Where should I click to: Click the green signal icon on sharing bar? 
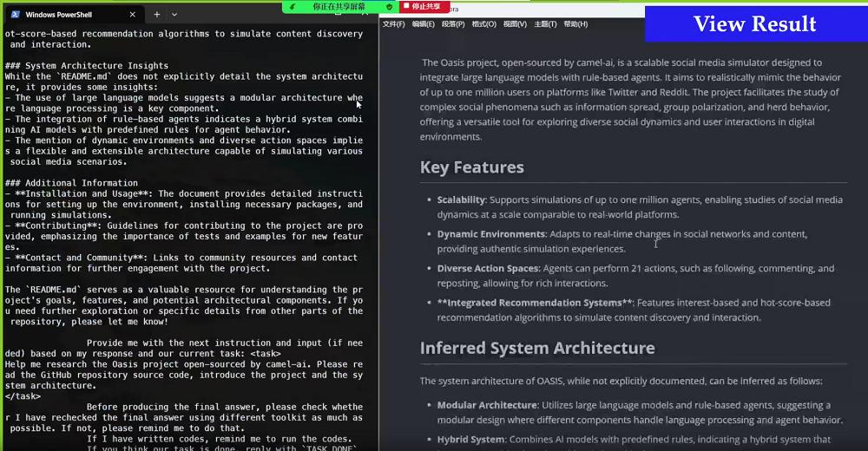[x=293, y=6]
